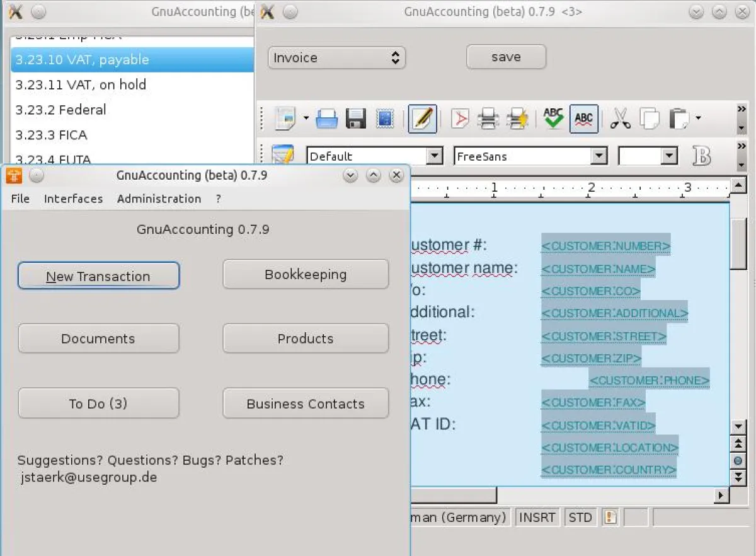
Task: Open Business Contacts
Action: pos(305,403)
